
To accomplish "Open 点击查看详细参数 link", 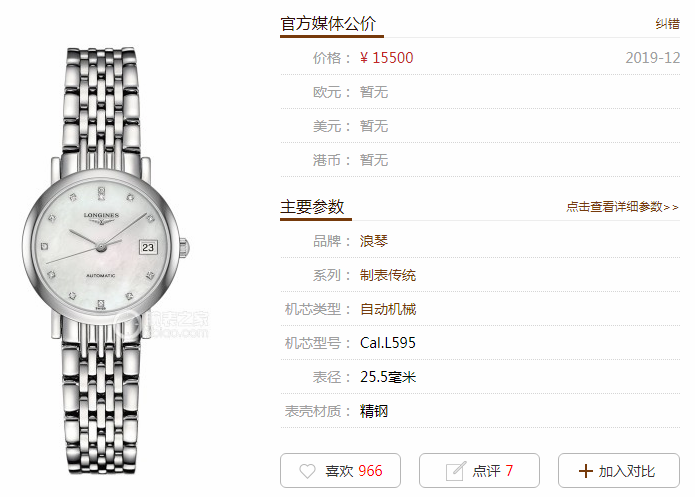I will pyautogui.click(x=622, y=207).
